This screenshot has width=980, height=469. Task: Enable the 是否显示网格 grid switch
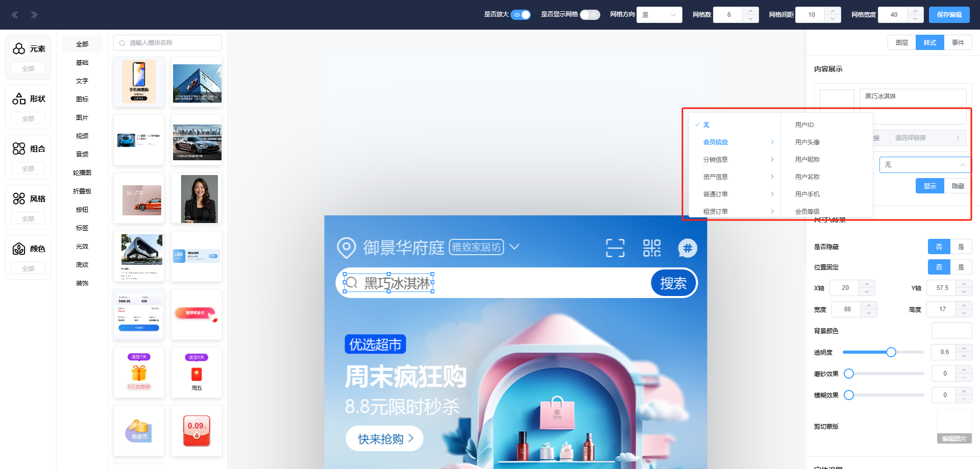[590, 15]
